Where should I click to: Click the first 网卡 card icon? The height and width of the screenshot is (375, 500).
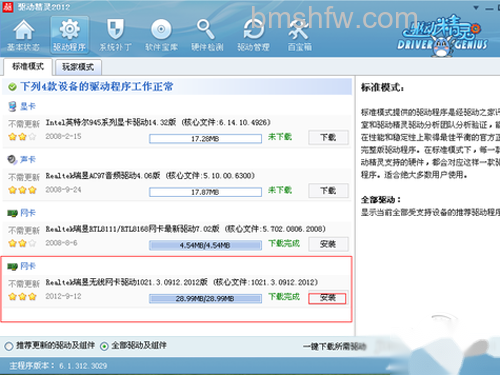(12, 213)
